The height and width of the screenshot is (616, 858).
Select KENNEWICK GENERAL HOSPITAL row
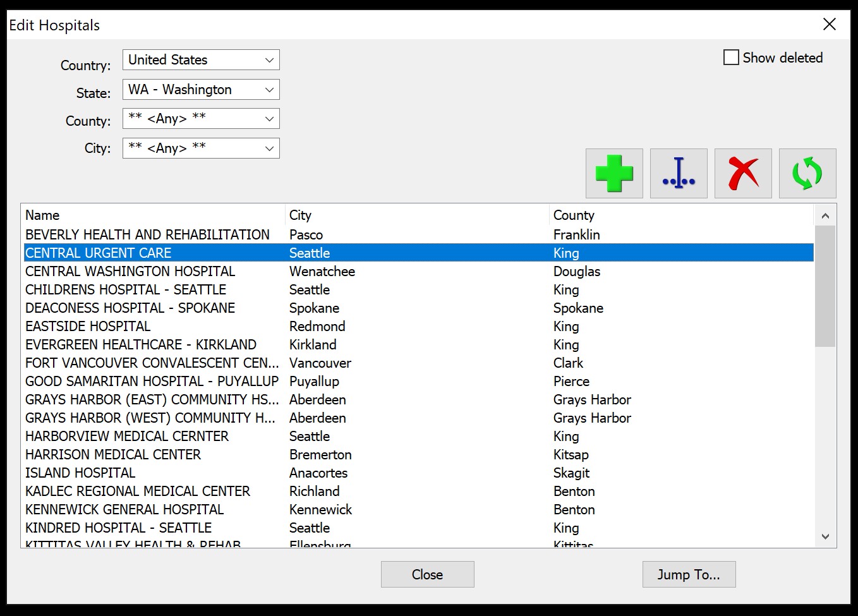click(x=418, y=509)
